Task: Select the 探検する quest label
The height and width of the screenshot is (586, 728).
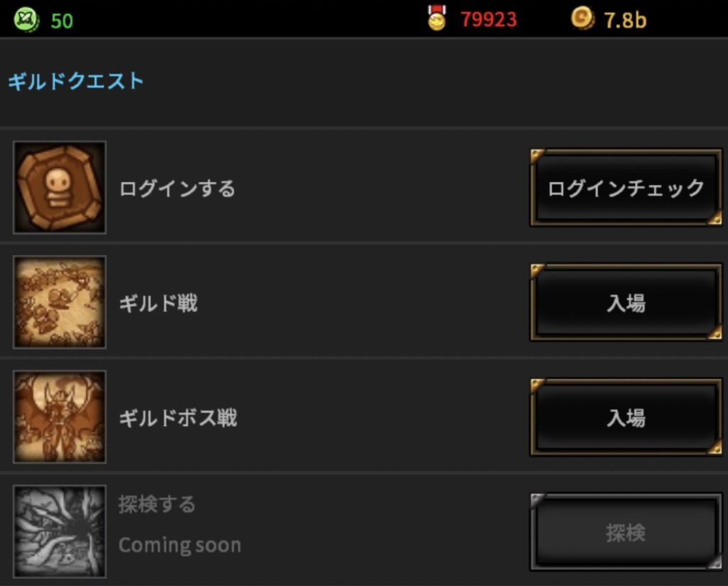Action: click(x=157, y=504)
